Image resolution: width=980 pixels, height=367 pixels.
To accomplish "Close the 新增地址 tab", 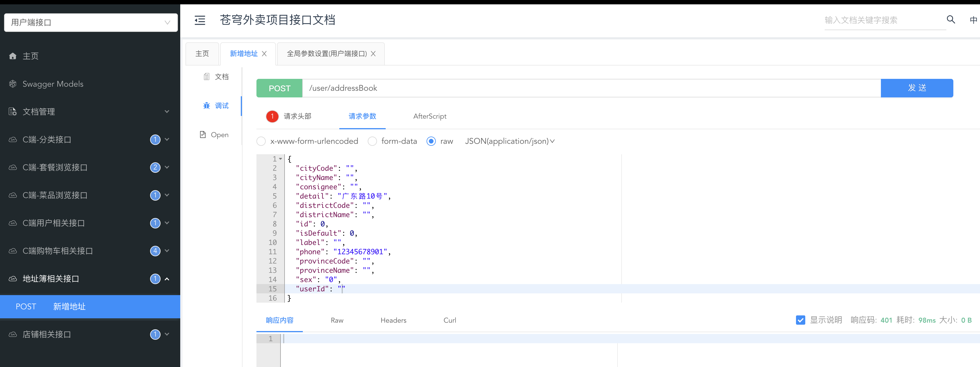I will coord(264,54).
